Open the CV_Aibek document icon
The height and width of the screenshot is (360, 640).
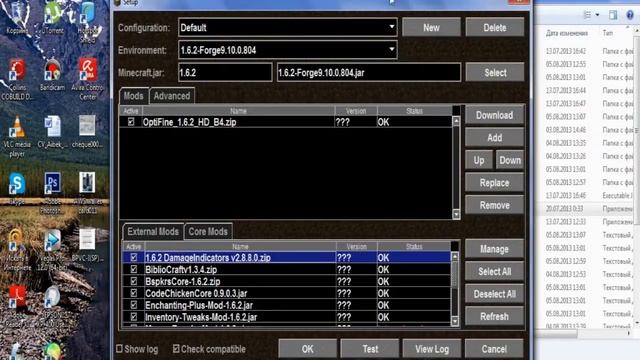point(53,132)
